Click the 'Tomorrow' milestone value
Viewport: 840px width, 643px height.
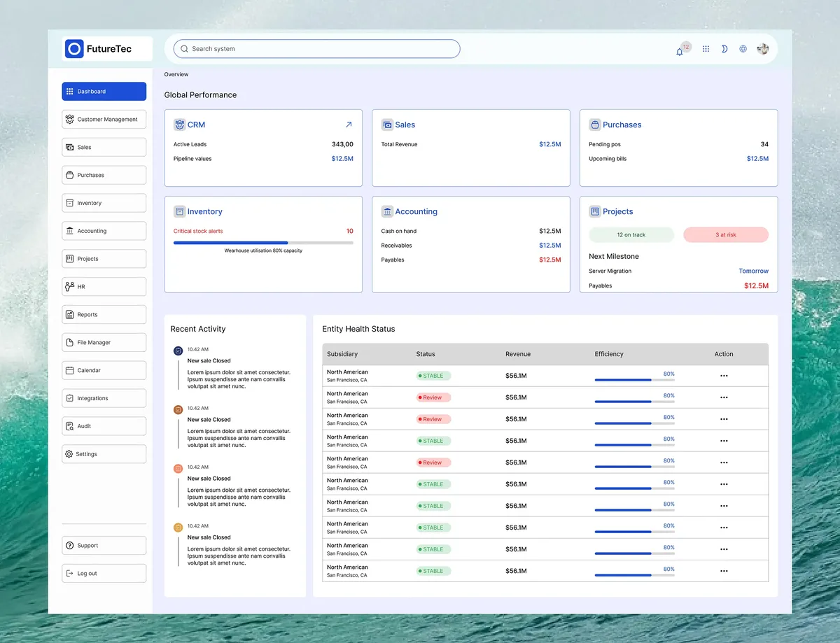point(754,271)
